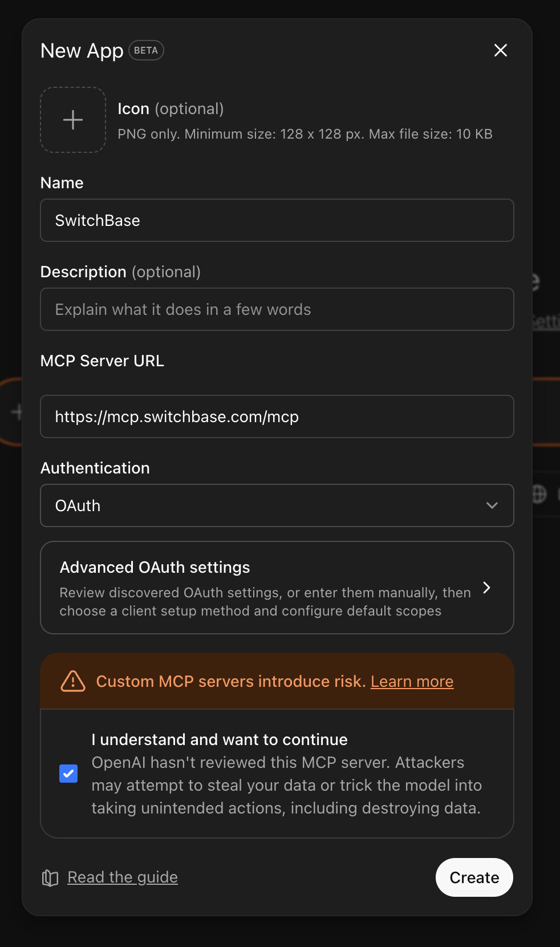The width and height of the screenshot is (560, 947).
Task: Click the warning triangle icon
Action: (73, 681)
